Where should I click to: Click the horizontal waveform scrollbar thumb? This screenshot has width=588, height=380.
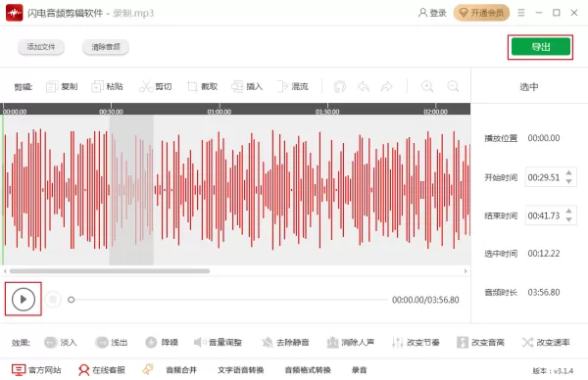[x=110, y=271]
